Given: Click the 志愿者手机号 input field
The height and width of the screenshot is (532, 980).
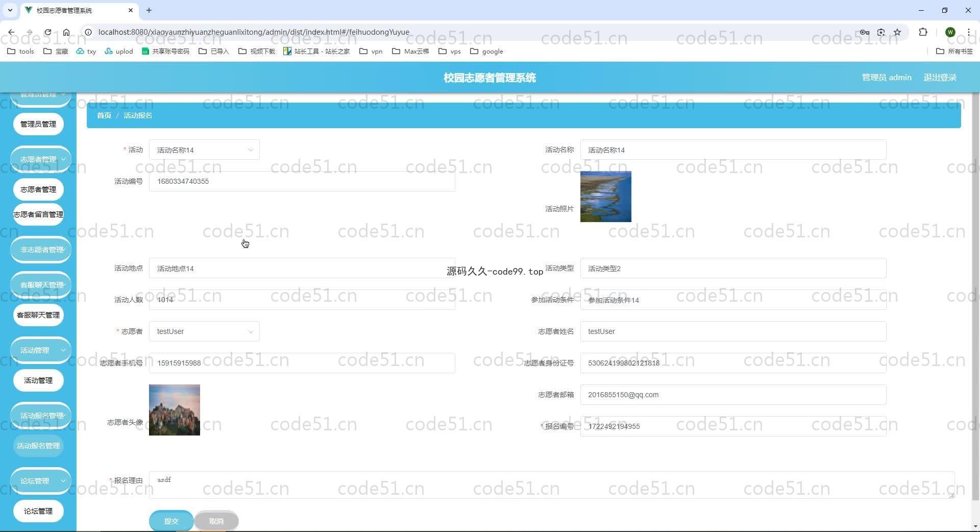Looking at the screenshot, I should tap(302, 363).
